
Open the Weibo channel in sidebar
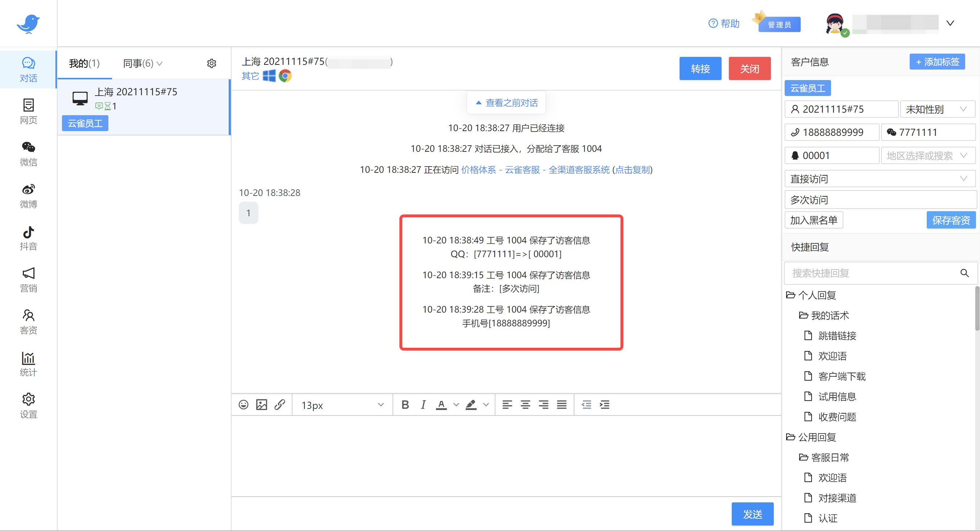[28, 195]
